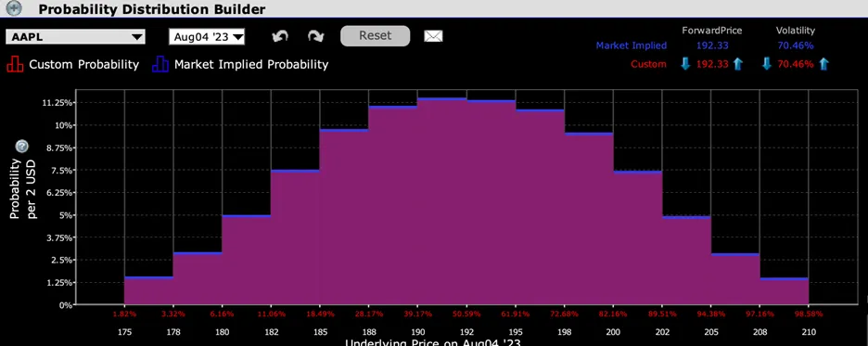Select the 208–210 price histogram bar
This screenshot has height=346, width=868.
coord(785,291)
